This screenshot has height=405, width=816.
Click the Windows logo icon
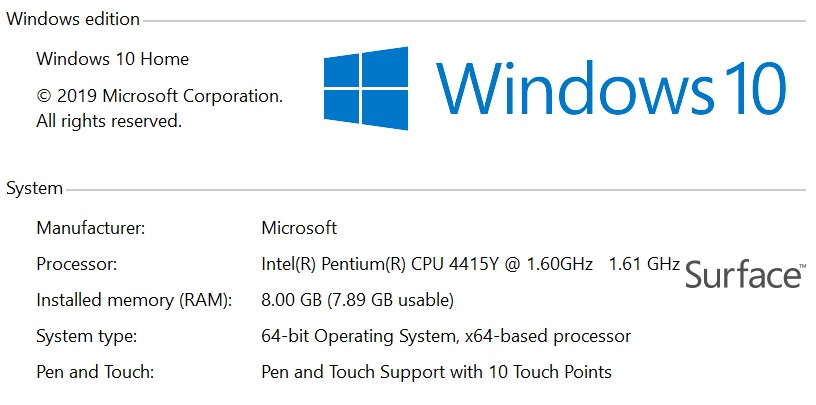click(366, 88)
